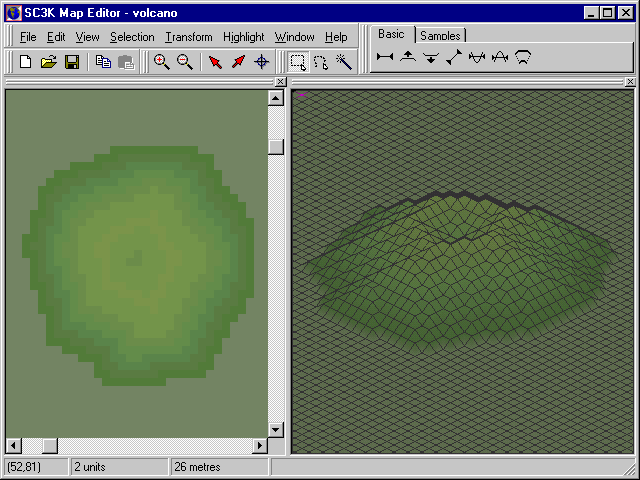Click the '2 units' status field
Viewport: 640px width, 480px height.
120,467
